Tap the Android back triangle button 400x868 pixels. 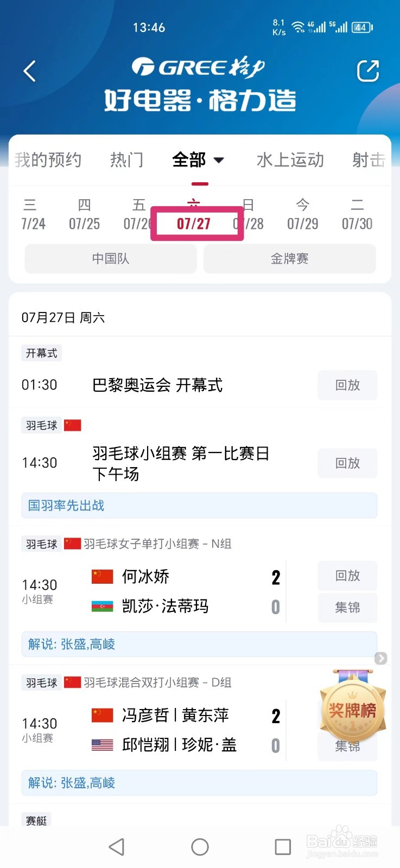click(x=117, y=847)
